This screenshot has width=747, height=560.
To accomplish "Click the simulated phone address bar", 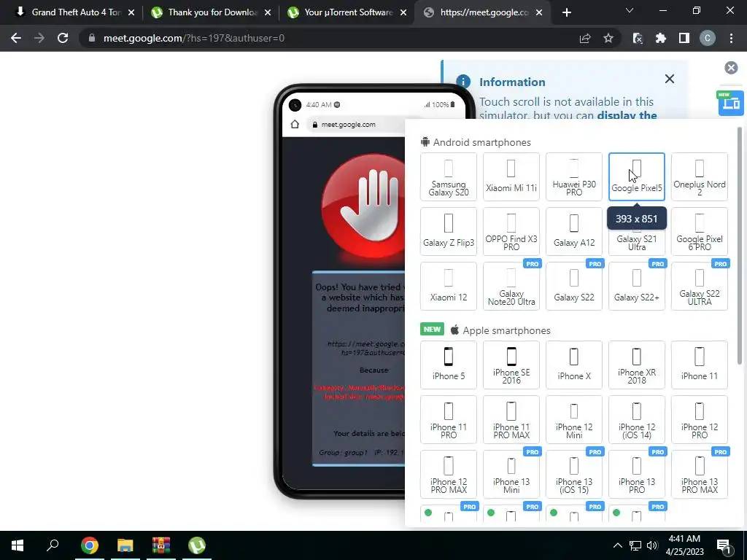I will [x=357, y=124].
